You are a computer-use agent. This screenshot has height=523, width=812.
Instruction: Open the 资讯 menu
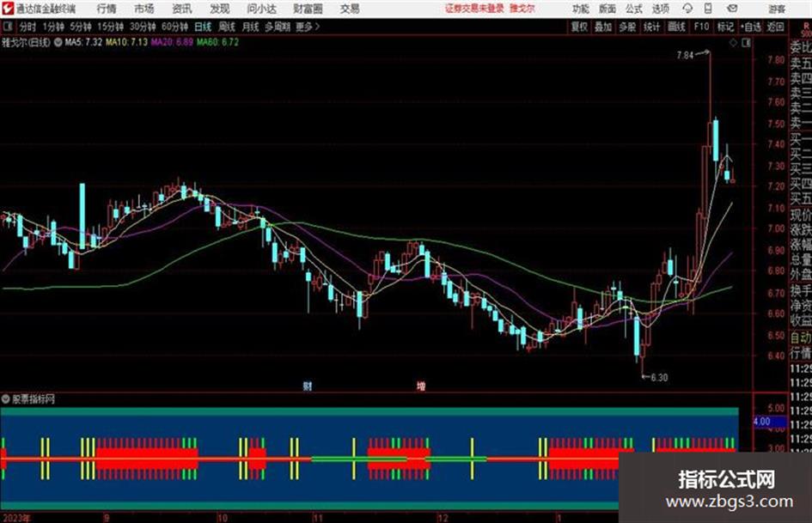tap(182, 9)
